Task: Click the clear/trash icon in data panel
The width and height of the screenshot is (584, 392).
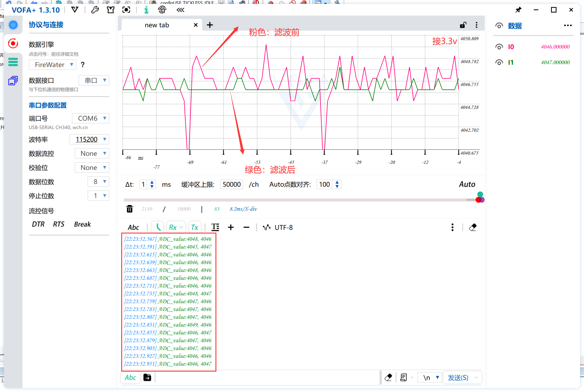Action: coord(129,209)
